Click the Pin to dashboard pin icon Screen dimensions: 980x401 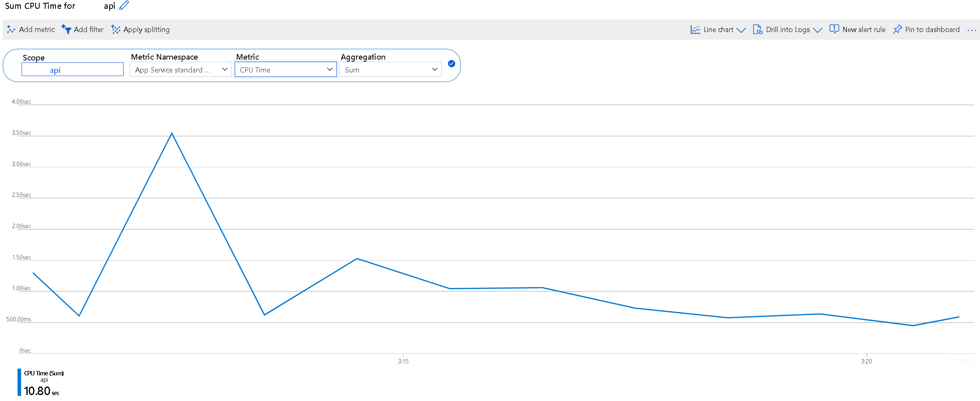click(897, 30)
